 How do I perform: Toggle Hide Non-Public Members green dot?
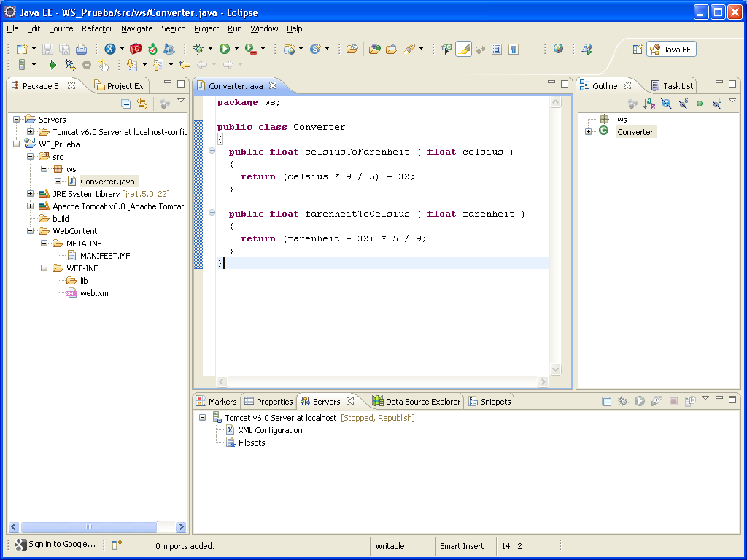[x=700, y=104]
